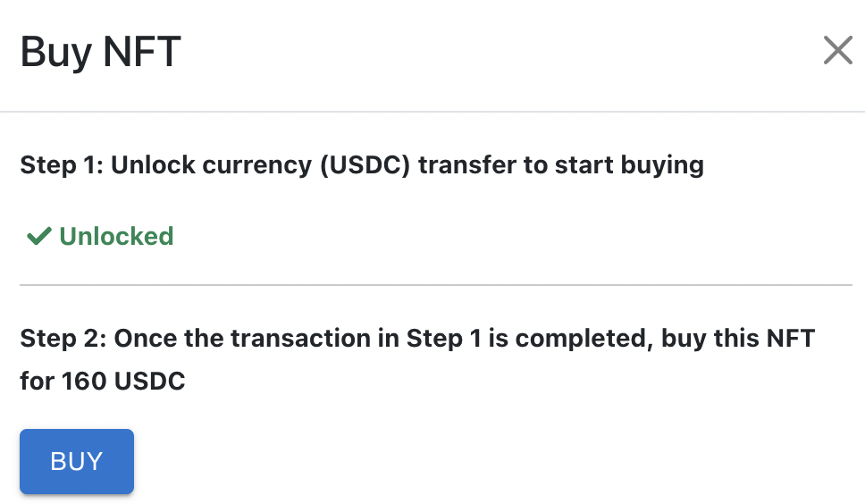Viewport: 865px width, 504px height.
Task: Click the "160 USDC" price text
Action: coord(123,382)
